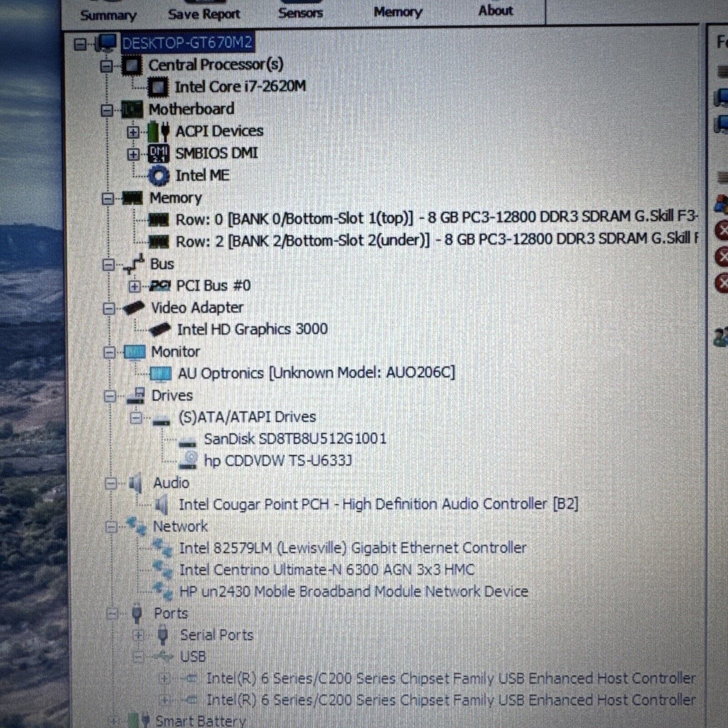Select the Smart Battery node
Image resolution: width=728 pixels, height=728 pixels.
(x=200, y=721)
